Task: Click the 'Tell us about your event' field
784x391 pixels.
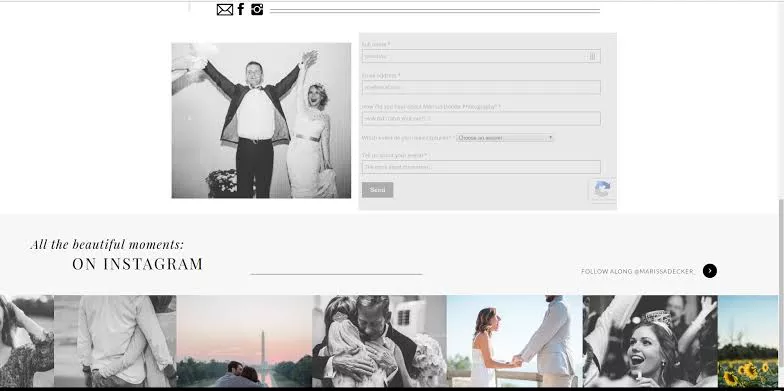Action: (481, 167)
